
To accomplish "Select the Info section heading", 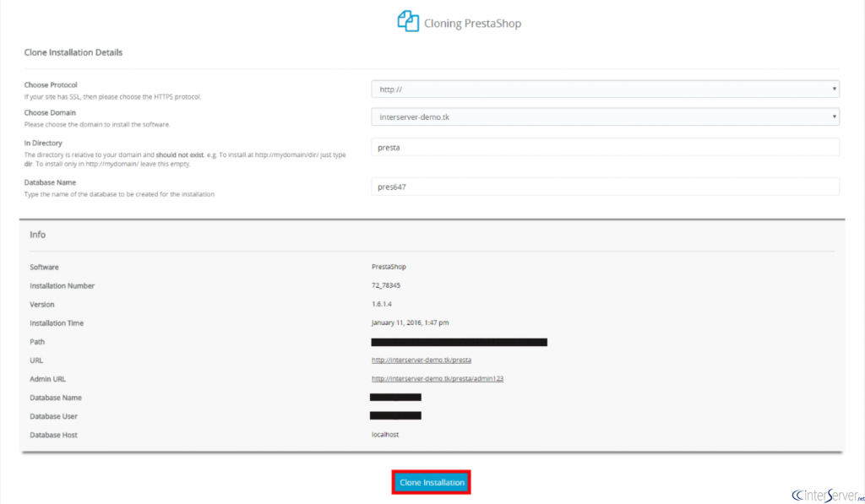I will click(x=37, y=235).
